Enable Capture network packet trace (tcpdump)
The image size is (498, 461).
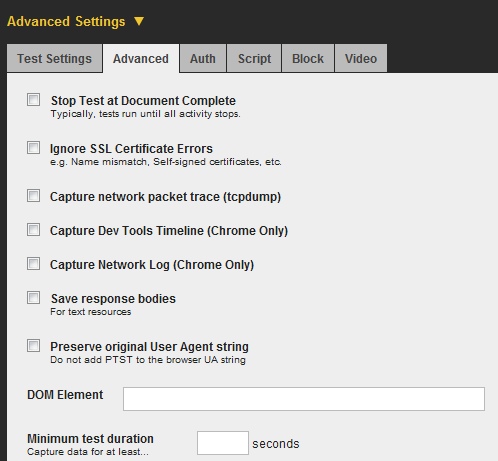pos(33,196)
